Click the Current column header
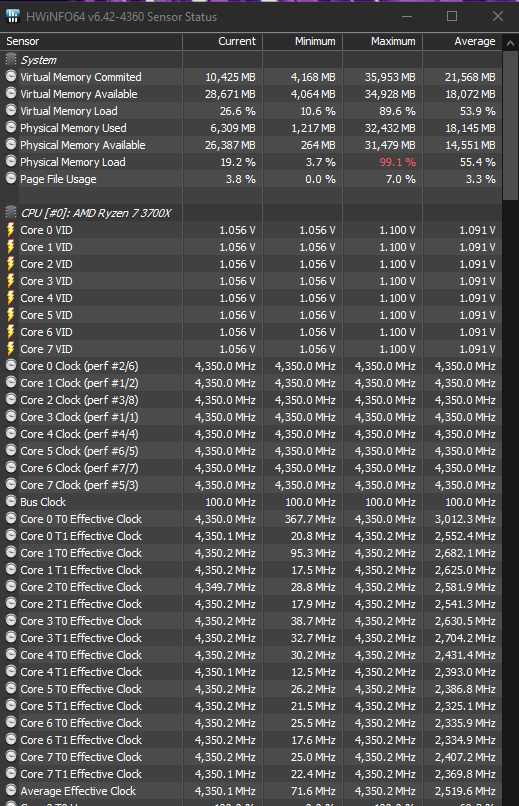 pyautogui.click(x=223, y=41)
